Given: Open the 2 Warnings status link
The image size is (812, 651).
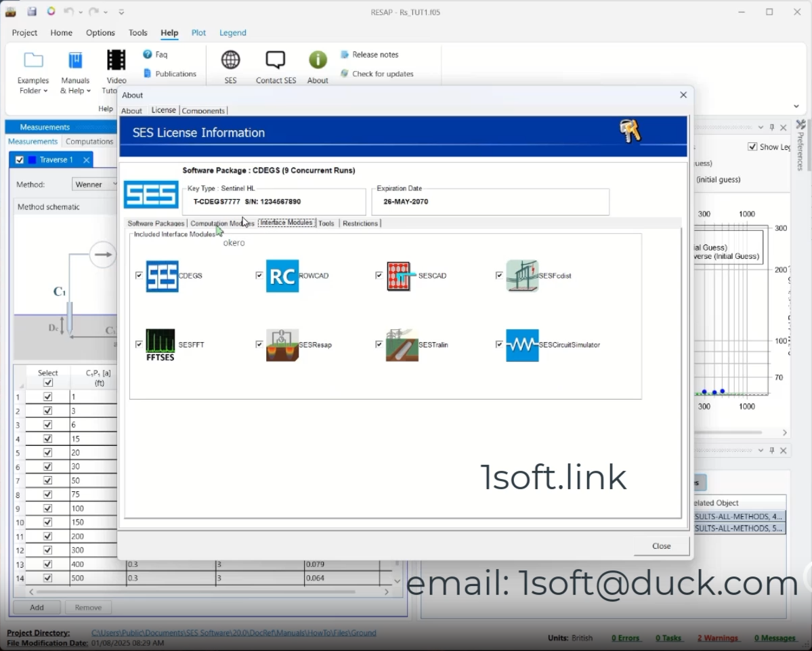Looking at the screenshot, I should 717,638.
